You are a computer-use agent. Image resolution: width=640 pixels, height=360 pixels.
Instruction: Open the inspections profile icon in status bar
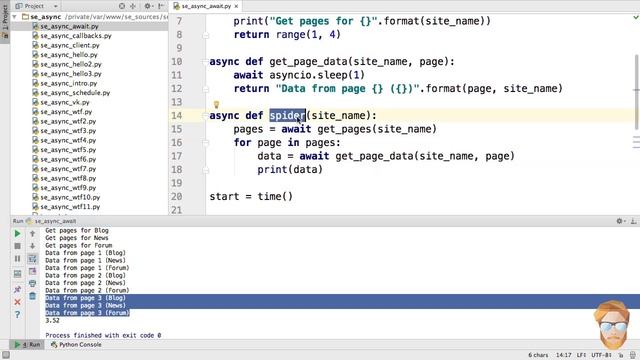click(633, 355)
